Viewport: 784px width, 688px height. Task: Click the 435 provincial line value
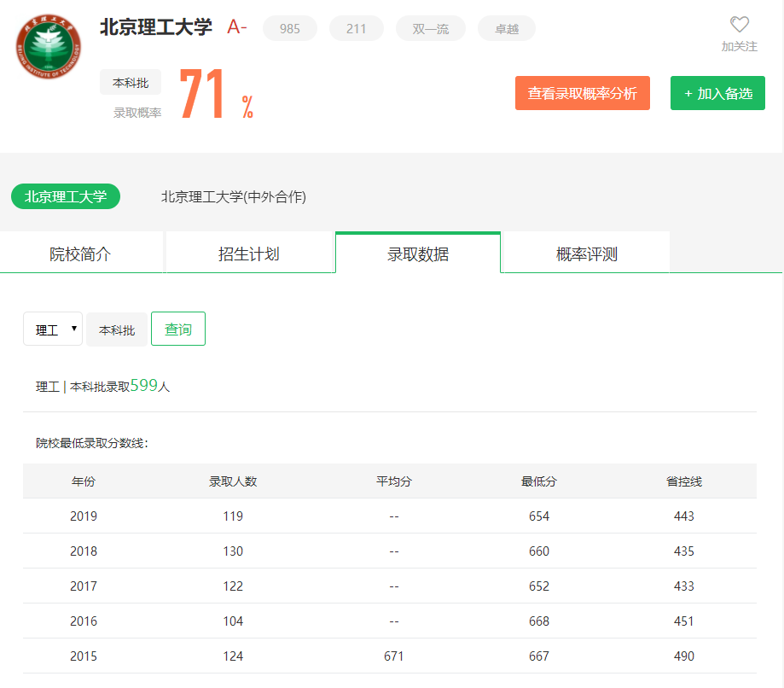tap(684, 551)
